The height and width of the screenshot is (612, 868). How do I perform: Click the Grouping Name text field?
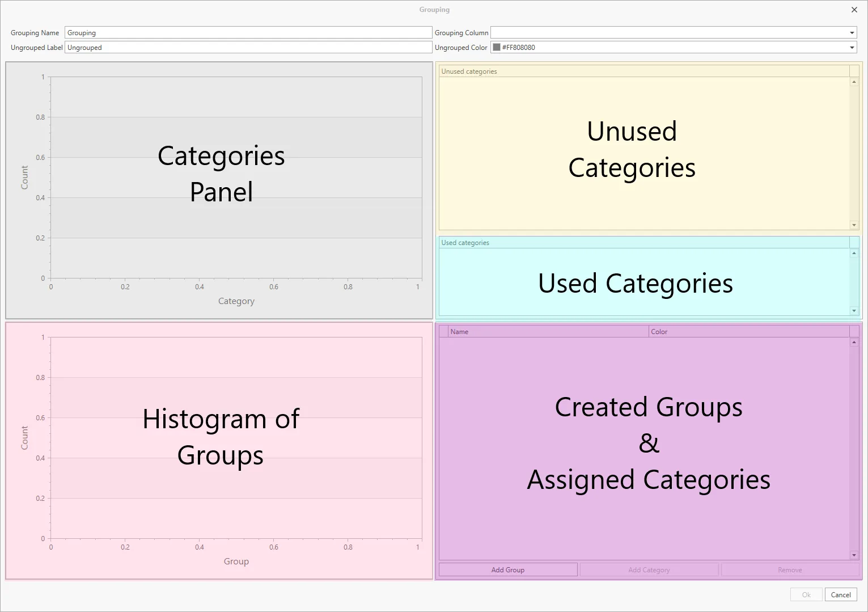(248, 33)
